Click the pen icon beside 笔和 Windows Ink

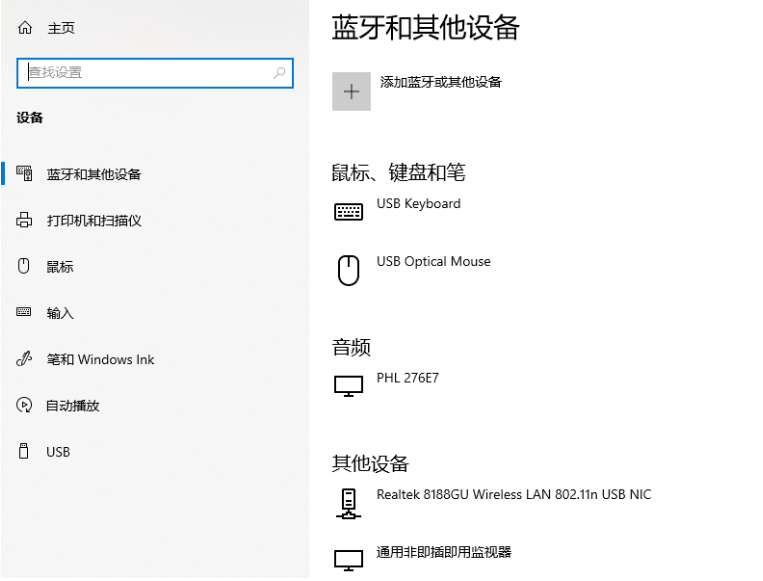[25, 359]
